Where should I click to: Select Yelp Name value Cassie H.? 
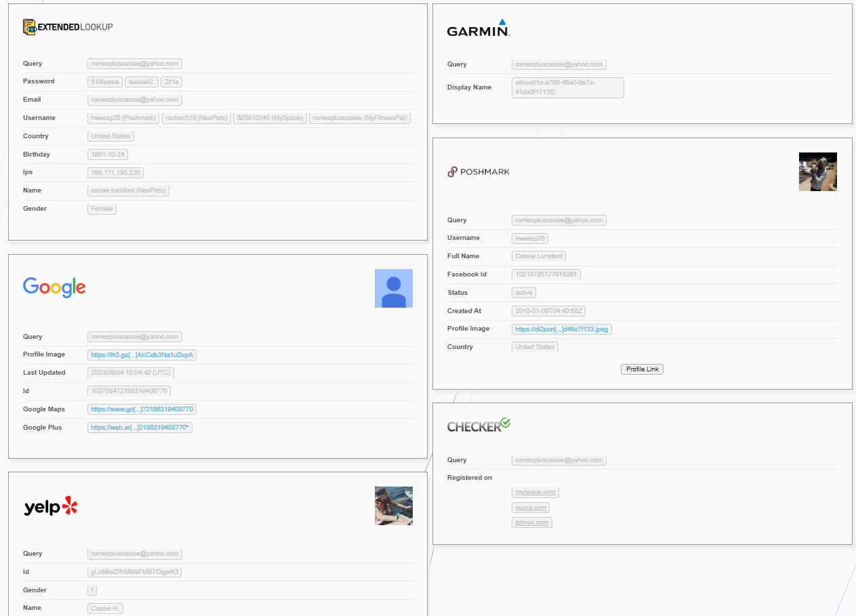(105, 609)
